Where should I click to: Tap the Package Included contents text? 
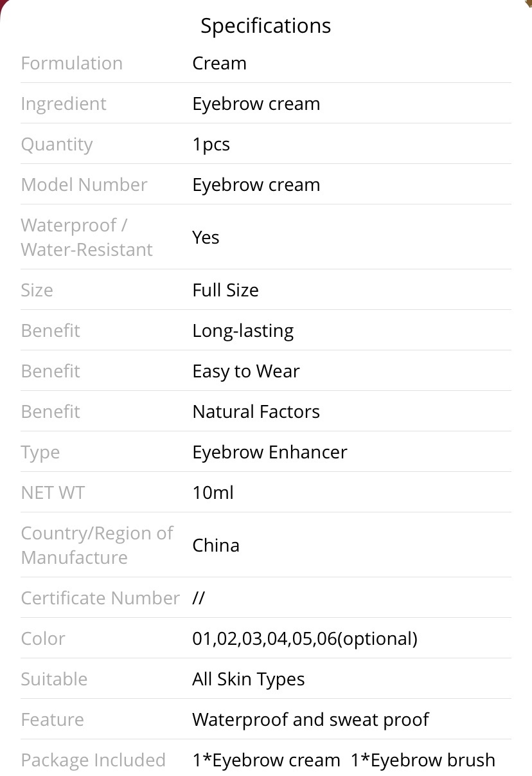[x=344, y=760]
